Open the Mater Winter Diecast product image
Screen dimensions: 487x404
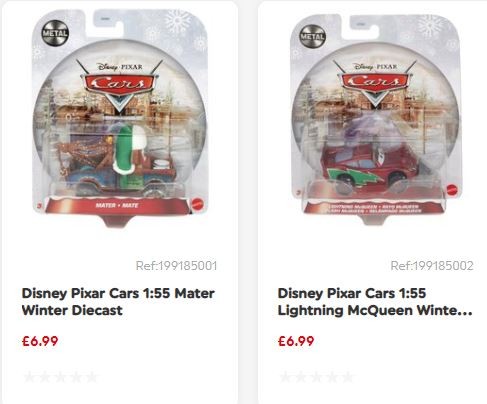(x=120, y=118)
